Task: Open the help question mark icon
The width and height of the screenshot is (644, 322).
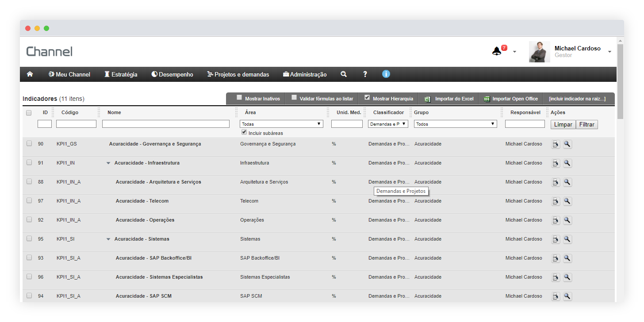Action: (x=365, y=74)
